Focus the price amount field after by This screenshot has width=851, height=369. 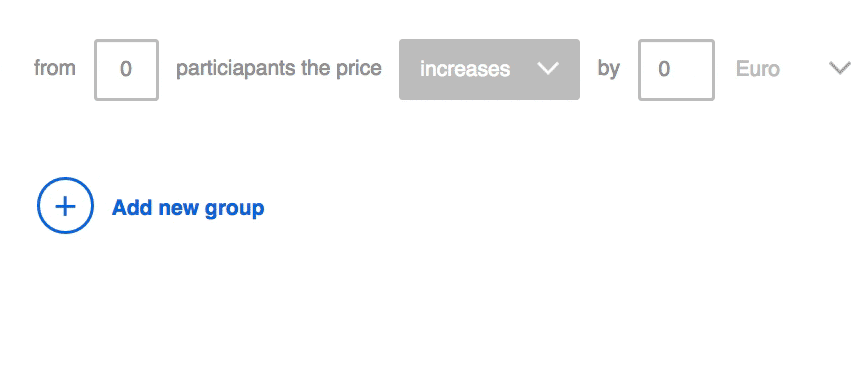(x=676, y=70)
